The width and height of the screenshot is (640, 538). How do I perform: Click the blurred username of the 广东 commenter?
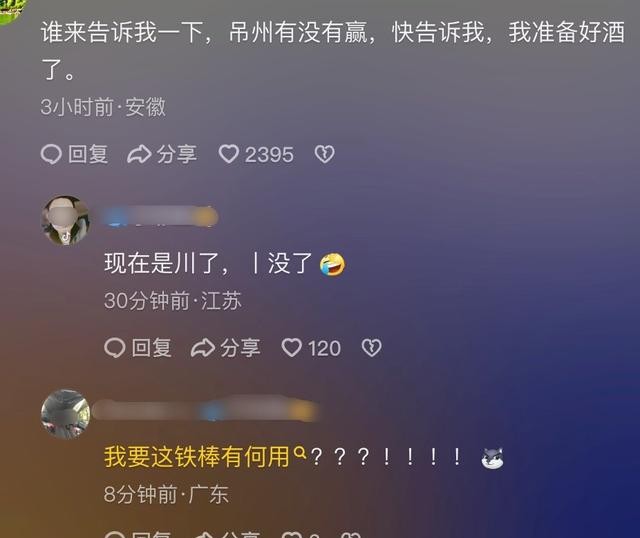(205, 410)
